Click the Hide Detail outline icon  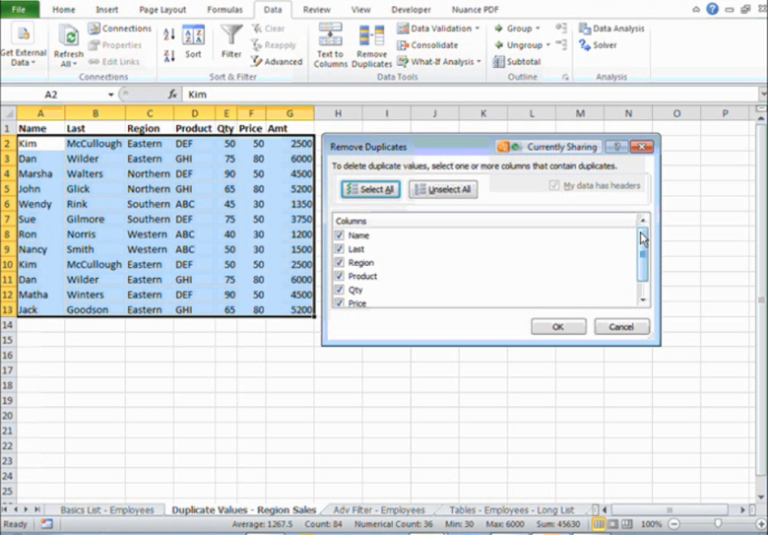click(x=561, y=45)
